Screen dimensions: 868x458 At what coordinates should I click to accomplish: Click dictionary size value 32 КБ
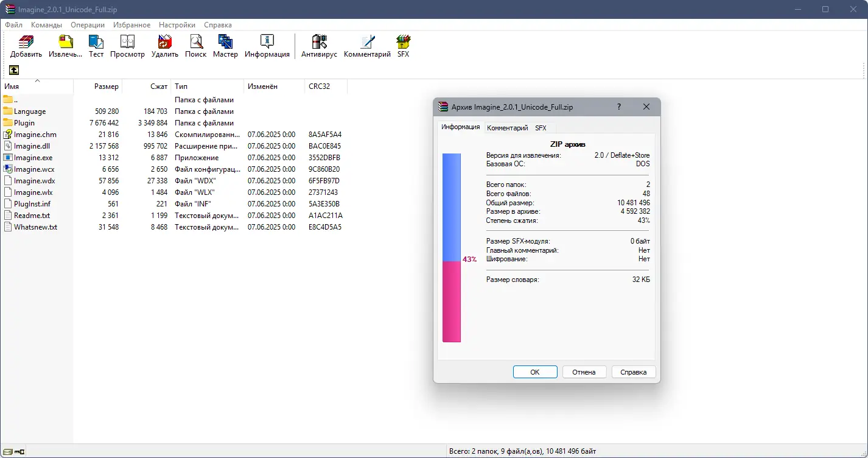tap(641, 280)
